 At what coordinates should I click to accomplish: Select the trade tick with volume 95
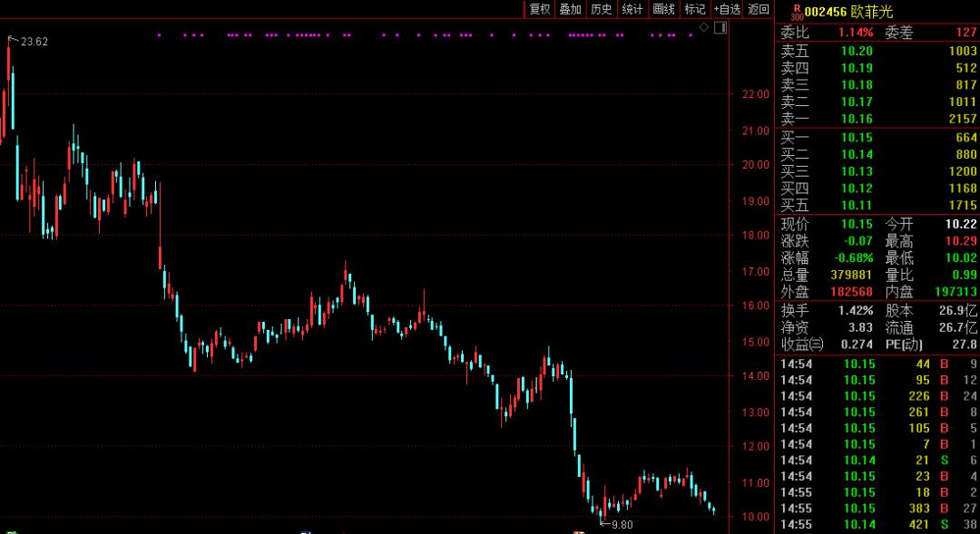tap(878, 380)
